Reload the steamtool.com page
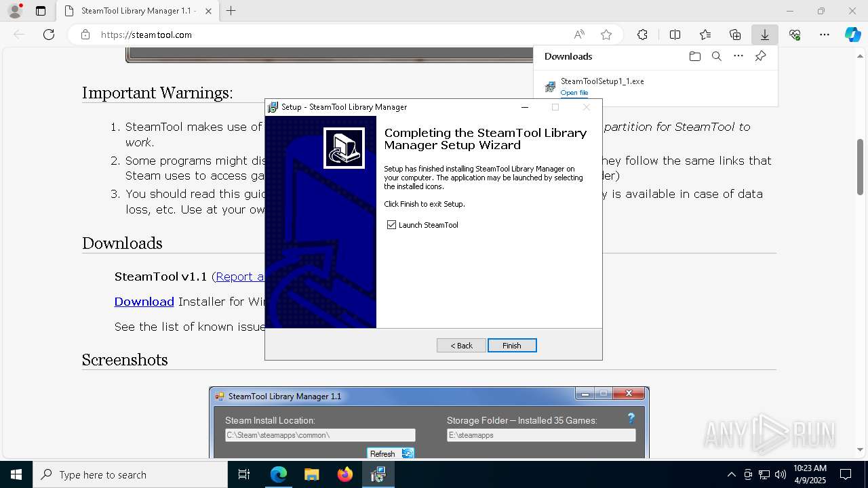Image resolution: width=868 pixels, height=488 pixels. coord(49,35)
